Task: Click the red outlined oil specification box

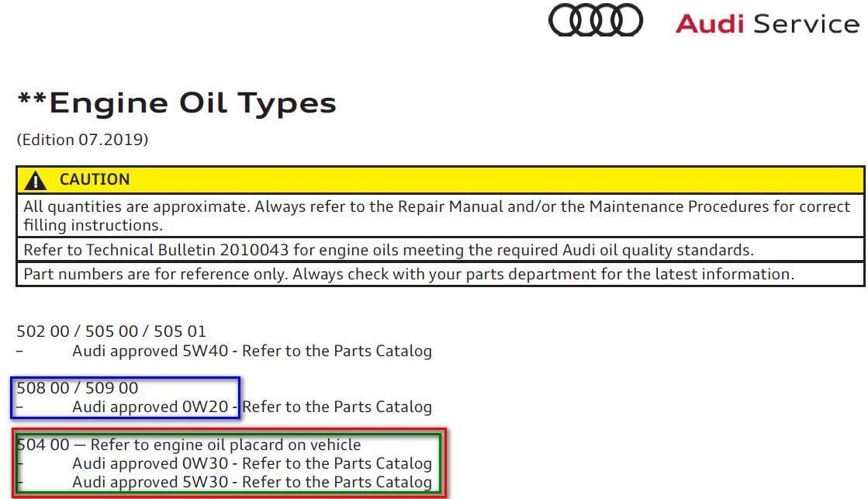Action: click(x=227, y=463)
